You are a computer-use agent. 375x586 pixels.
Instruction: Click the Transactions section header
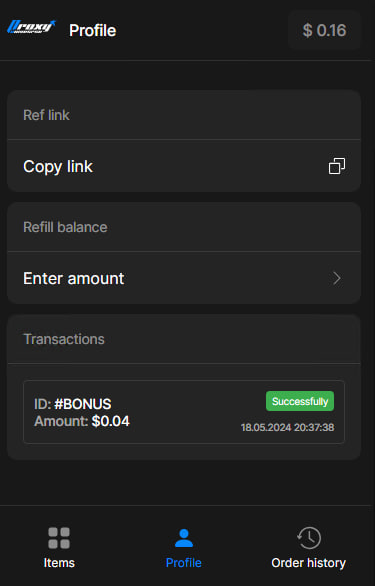tap(64, 339)
